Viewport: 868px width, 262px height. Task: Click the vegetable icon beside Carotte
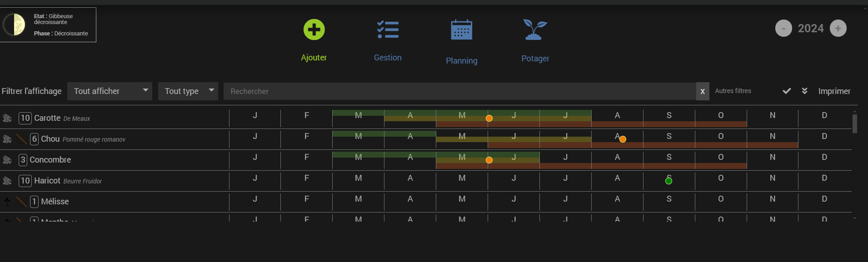pos(7,118)
